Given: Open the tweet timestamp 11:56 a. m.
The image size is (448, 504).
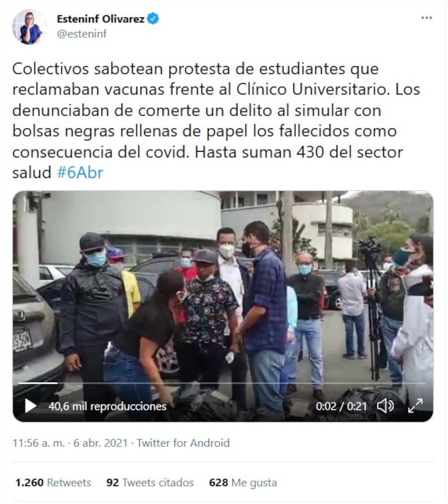Looking at the screenshot, I should [39, 443].
